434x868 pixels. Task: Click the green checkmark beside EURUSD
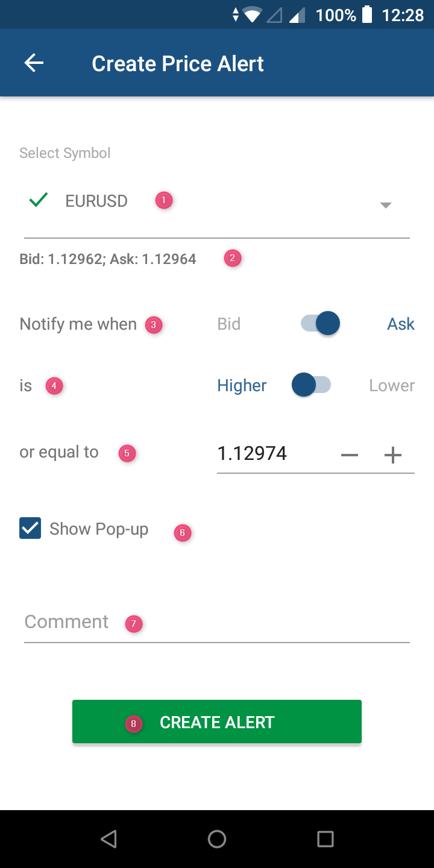(x=39, y=200)
